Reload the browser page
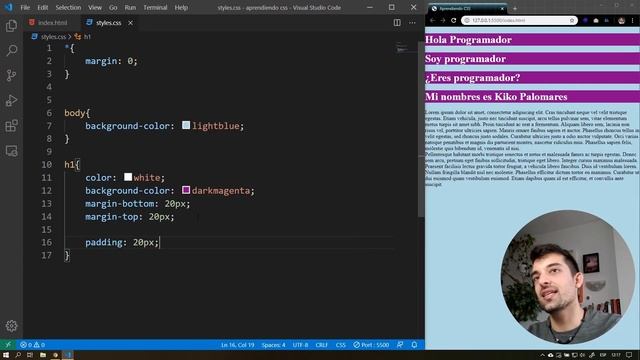640x360 pixels. (453, 20)
